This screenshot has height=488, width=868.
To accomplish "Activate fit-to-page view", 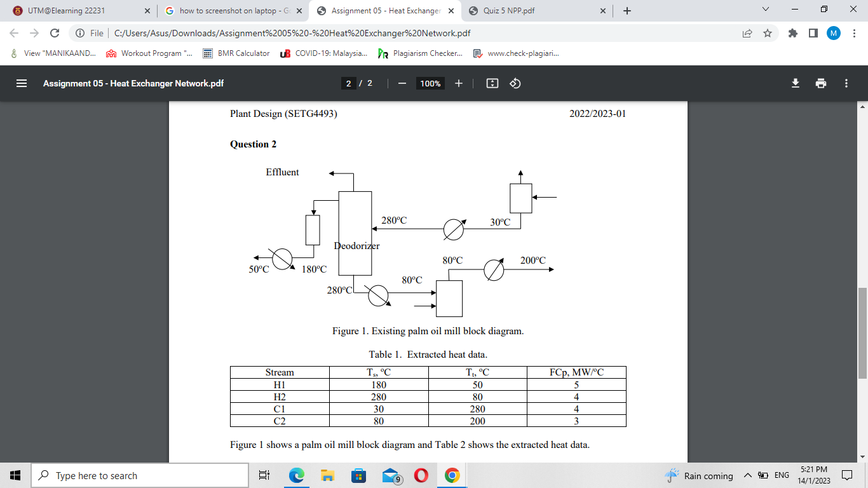I will (492, 83).
